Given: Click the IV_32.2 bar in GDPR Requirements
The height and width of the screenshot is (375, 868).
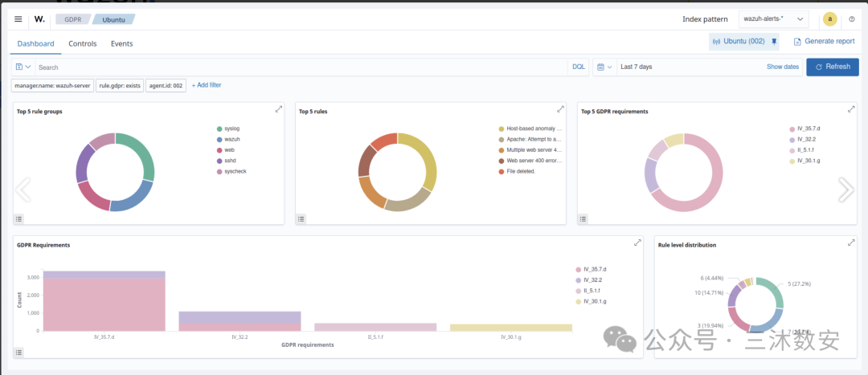Looking at the screenshot, I should (x=240, y=320).
